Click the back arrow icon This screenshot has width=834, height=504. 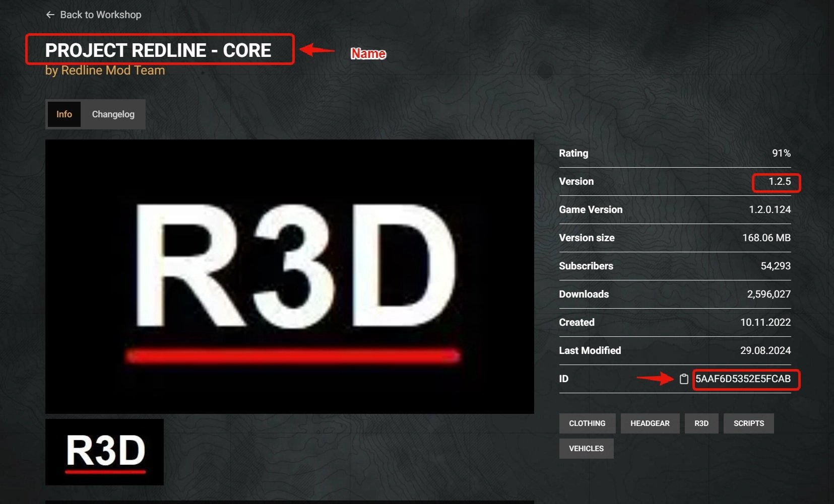50,15
